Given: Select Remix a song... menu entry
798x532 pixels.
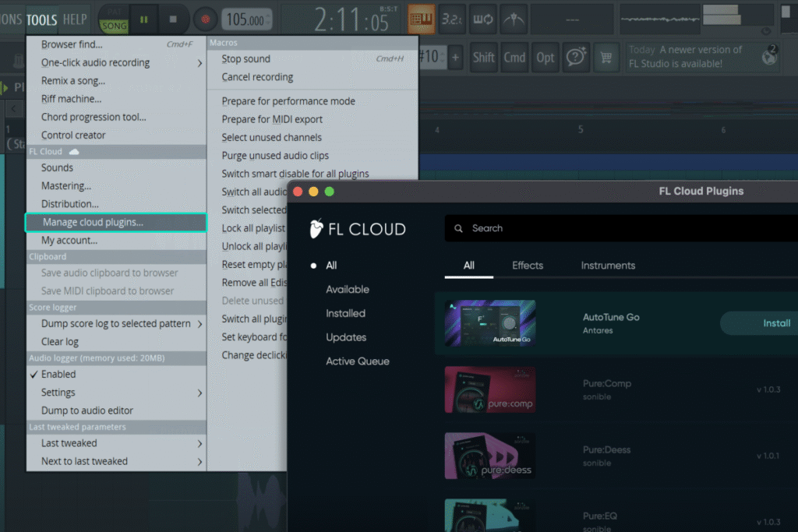Looking at the screenshot, I should pos(117,81).
